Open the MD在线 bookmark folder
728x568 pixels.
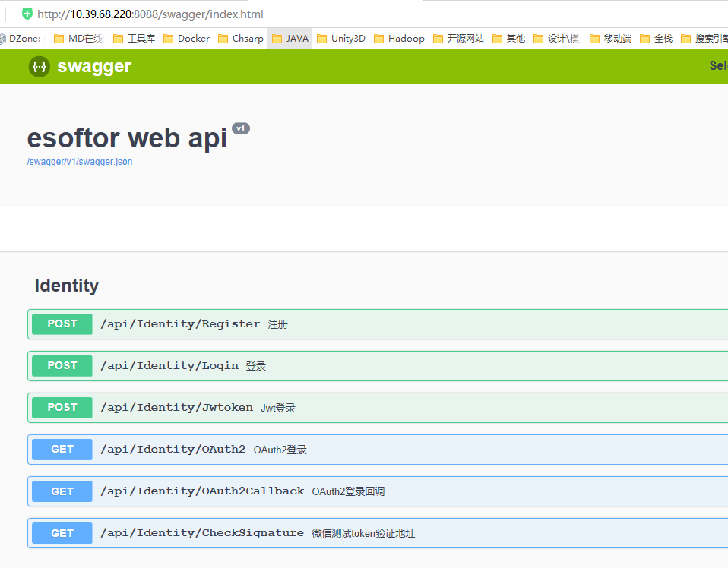[x=78, y=39]
